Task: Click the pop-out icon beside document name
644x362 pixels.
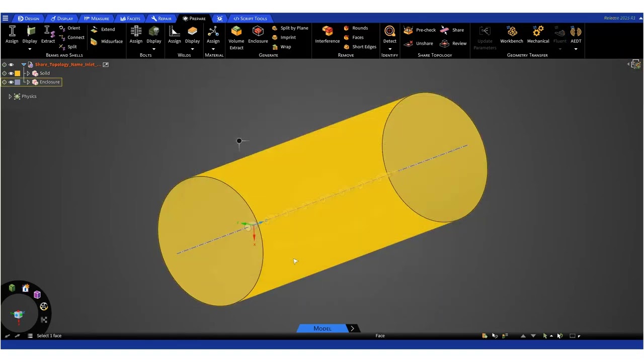Action: click(x=106, y=65)
